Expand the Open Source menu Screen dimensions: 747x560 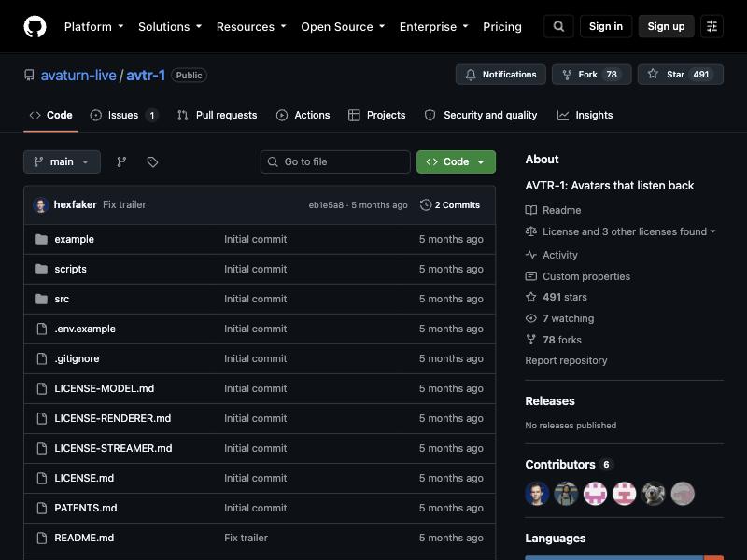(x=343, y=27)
